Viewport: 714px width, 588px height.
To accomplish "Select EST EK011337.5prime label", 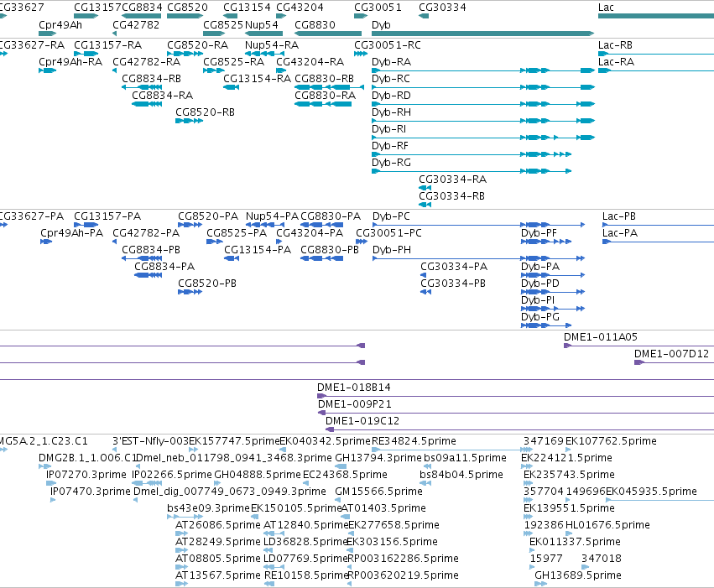I will [575, 542].
